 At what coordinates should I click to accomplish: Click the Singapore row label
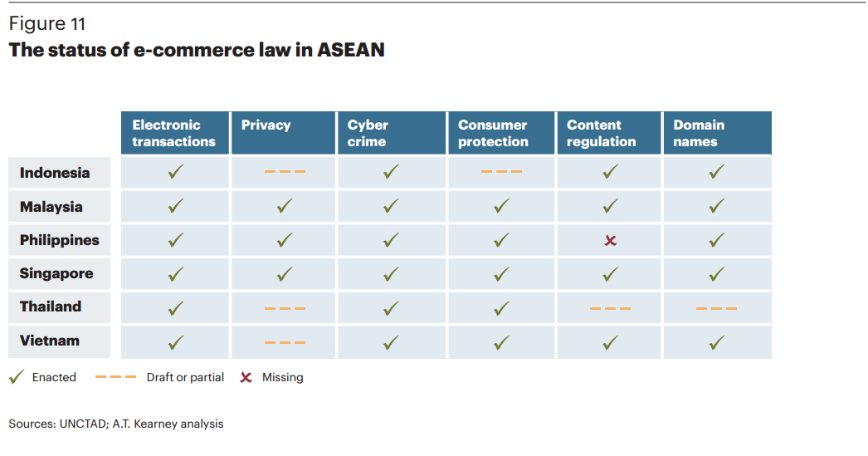56,273
